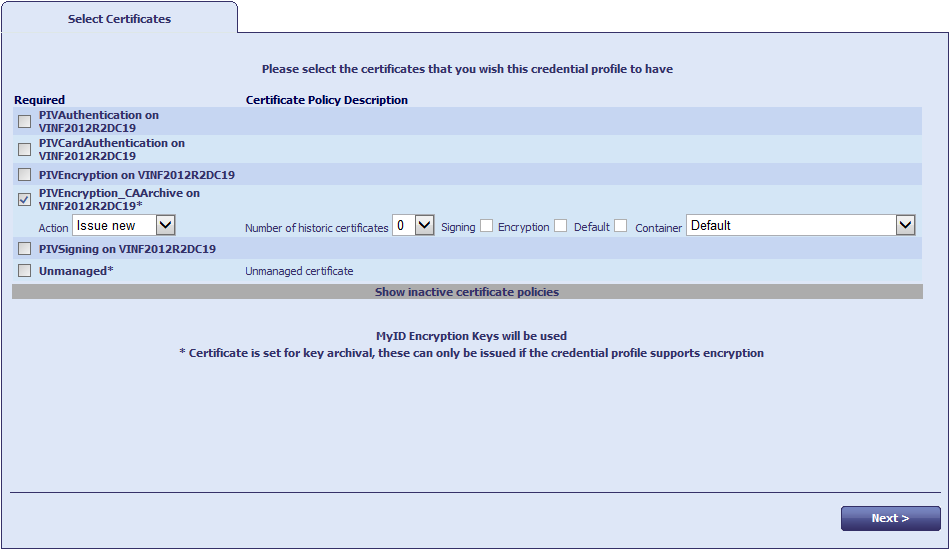Click the Certificate Policy Description header

(x=327, y=100)
